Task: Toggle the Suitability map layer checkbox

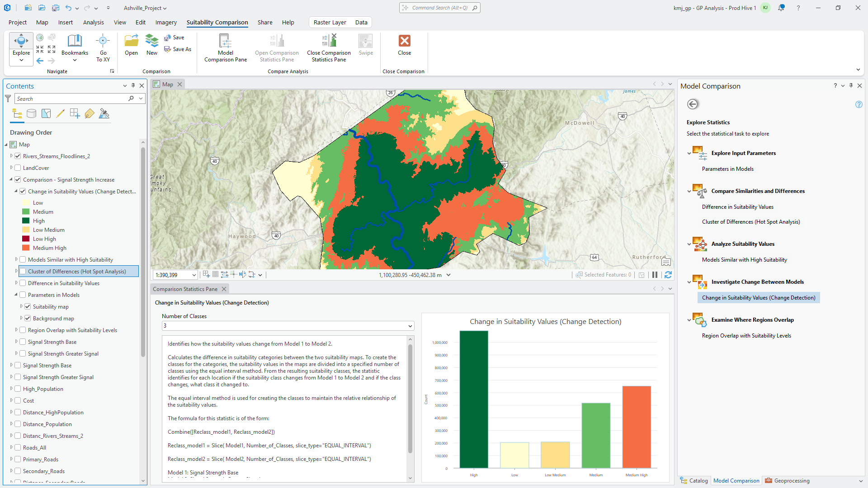Action: pos(28,307)
